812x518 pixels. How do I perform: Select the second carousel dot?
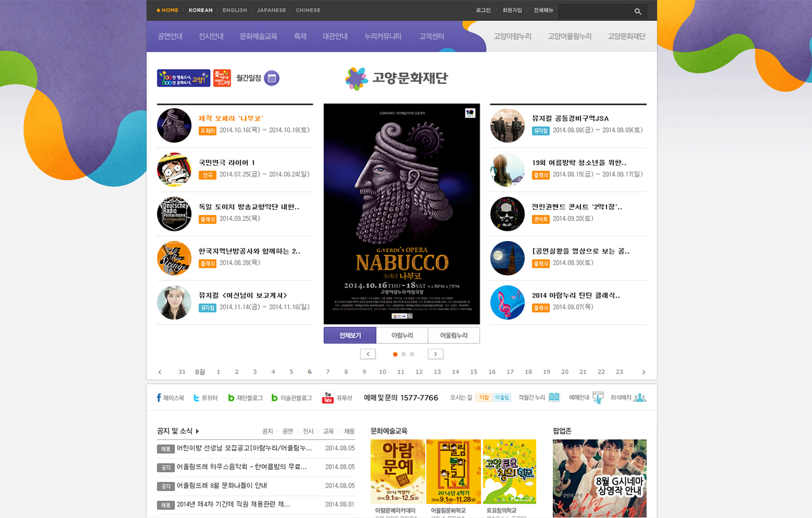[403, 354]
